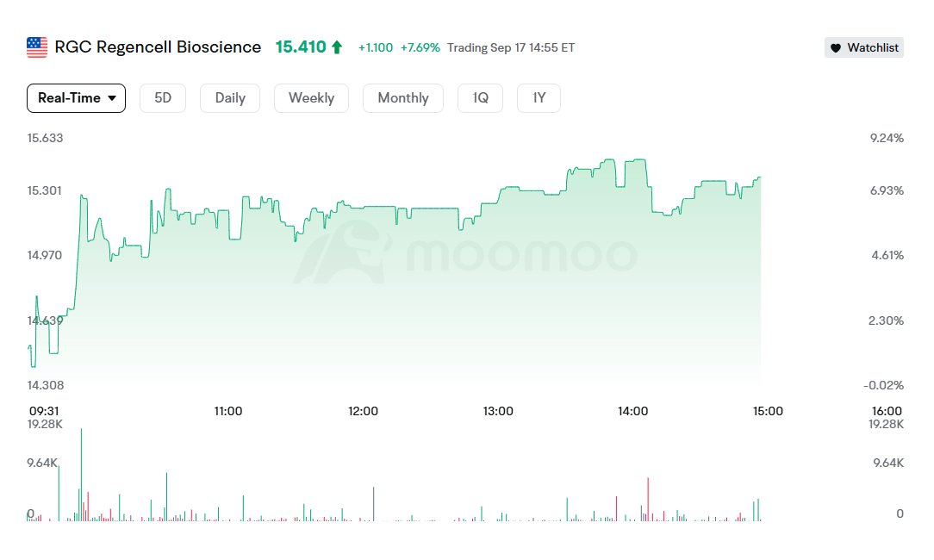Choose the 1Y timeframe
Screen dimensions: 934x560
coord(539,98)
